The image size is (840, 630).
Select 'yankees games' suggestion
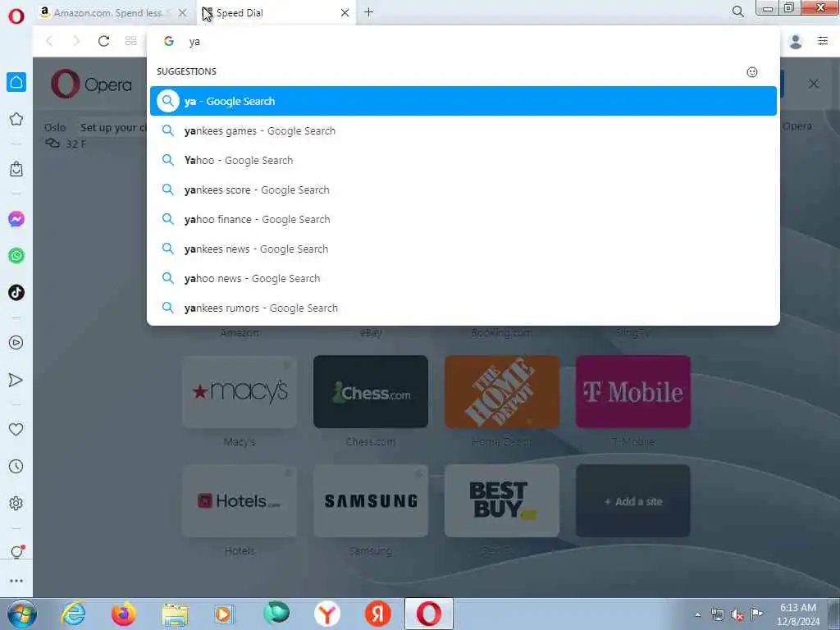tap(463, 130)
